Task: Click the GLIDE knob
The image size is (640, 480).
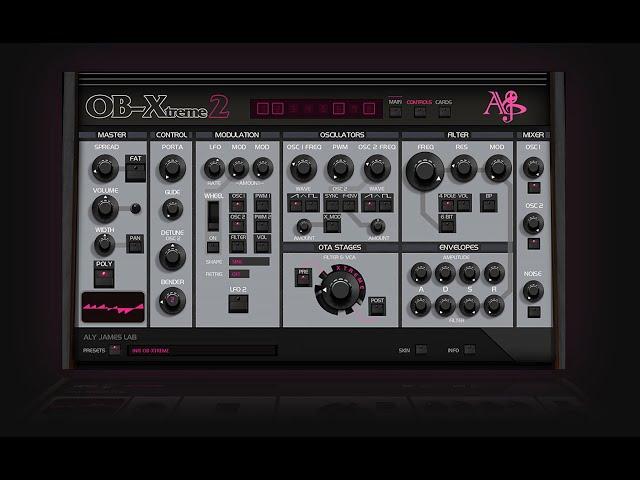Action: point(172,209)
